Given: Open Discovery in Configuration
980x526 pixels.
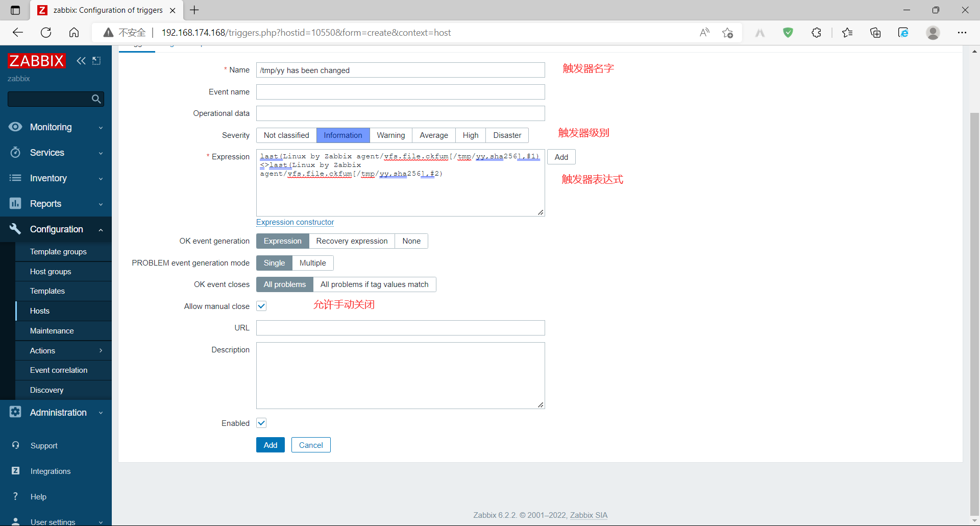Looking at the screenshot, I should click(x=47, y=390).
